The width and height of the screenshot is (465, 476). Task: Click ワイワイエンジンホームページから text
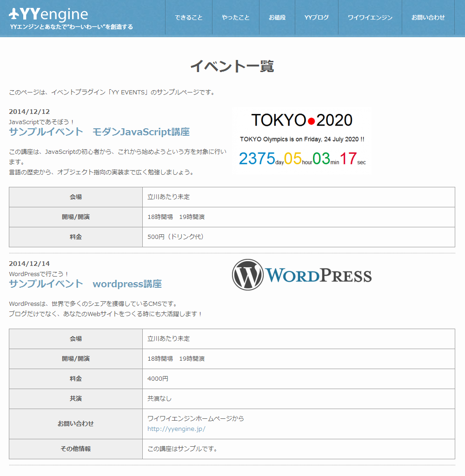click(x=196, y=419)
